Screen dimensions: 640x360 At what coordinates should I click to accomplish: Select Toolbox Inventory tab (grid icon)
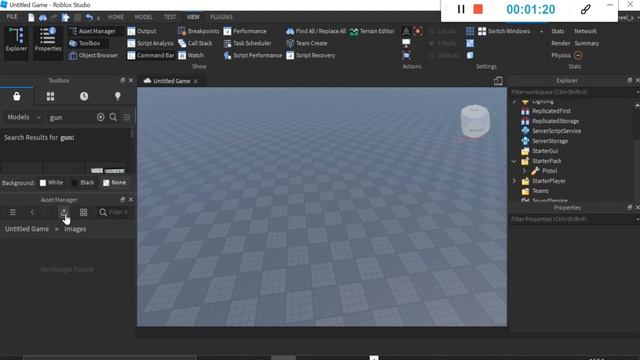tap(50, 96)
